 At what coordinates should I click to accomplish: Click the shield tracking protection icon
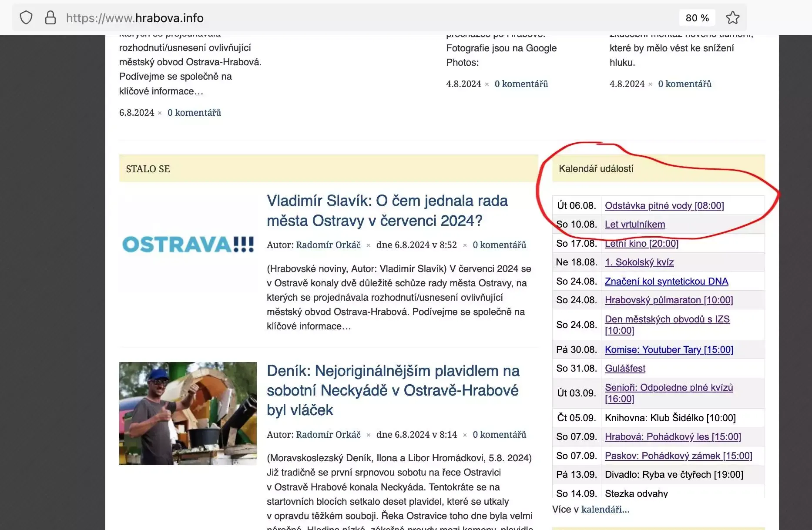[26, 18]
